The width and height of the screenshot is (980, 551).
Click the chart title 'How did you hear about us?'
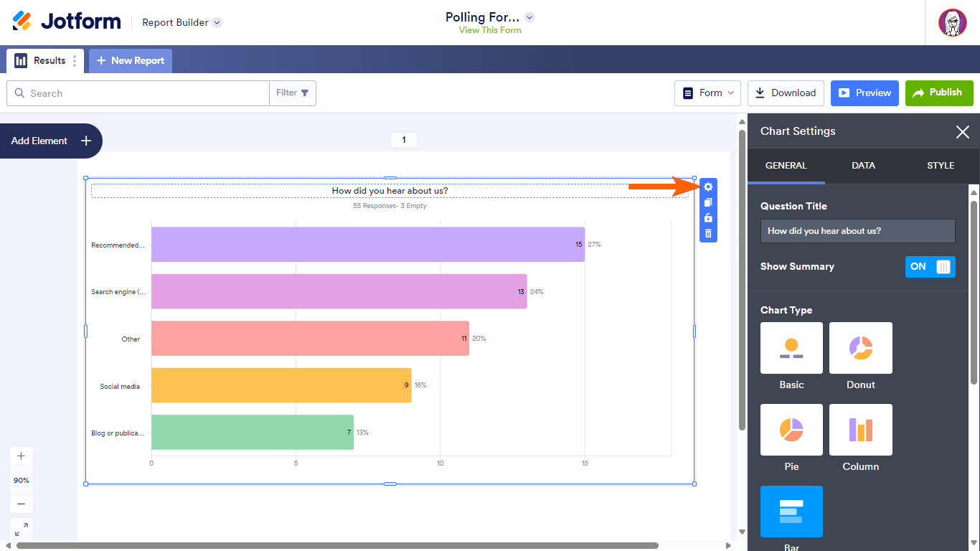point(390,191)
